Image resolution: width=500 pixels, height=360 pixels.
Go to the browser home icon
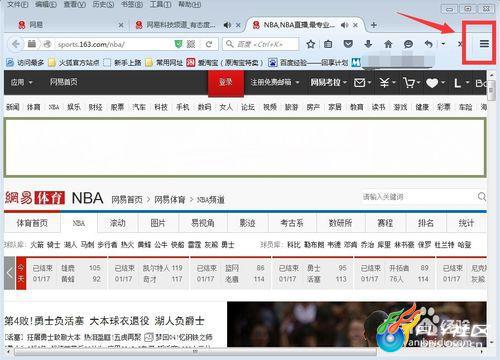coord(388,44)
